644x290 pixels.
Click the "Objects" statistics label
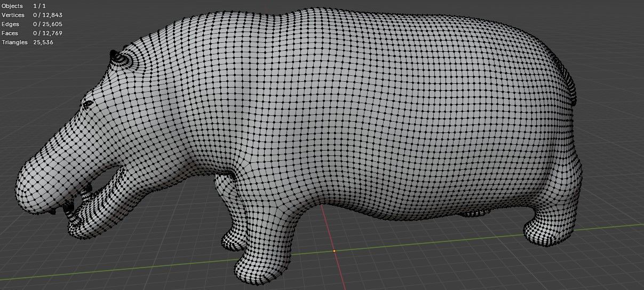[12, 6]
